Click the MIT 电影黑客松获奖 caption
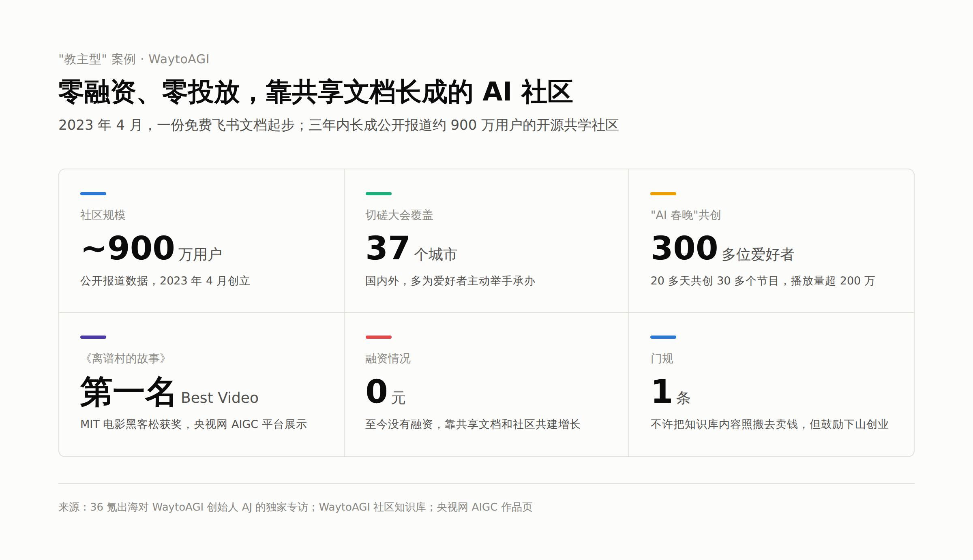Image resolution: width=973 pixels, height=560 pixels. click(x=193, y=424)
